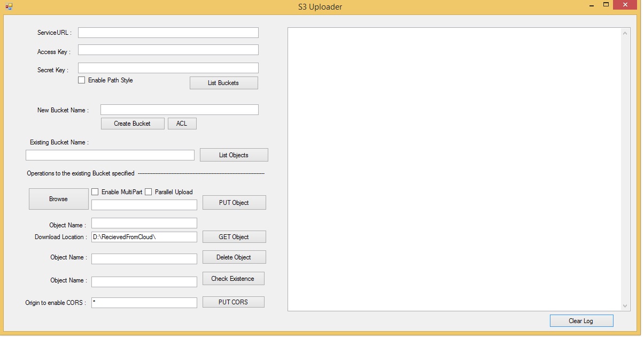Click the Origin to enable CORS field
The image size is (644, 337).
click(x=144, y=303)
